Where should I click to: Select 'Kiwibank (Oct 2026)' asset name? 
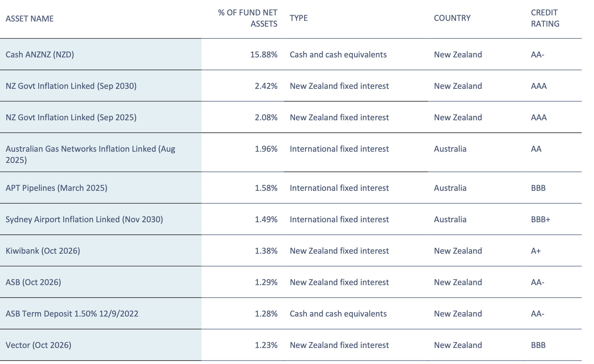(x=43, y=251)
